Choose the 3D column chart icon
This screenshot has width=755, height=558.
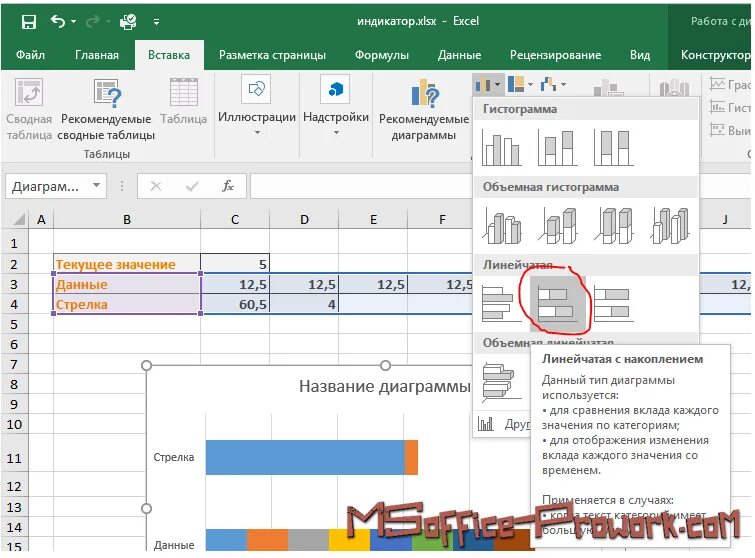(670, 226)
